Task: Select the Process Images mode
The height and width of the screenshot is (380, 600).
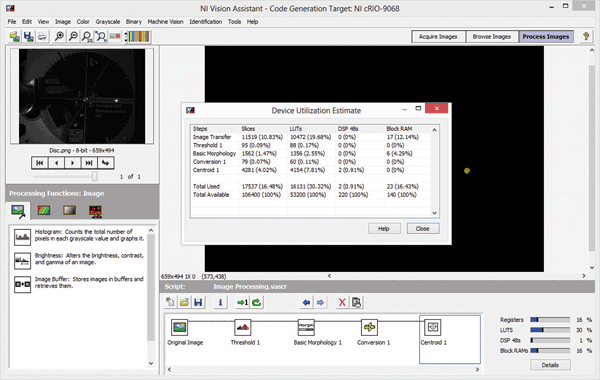Action: click(546, 37)
